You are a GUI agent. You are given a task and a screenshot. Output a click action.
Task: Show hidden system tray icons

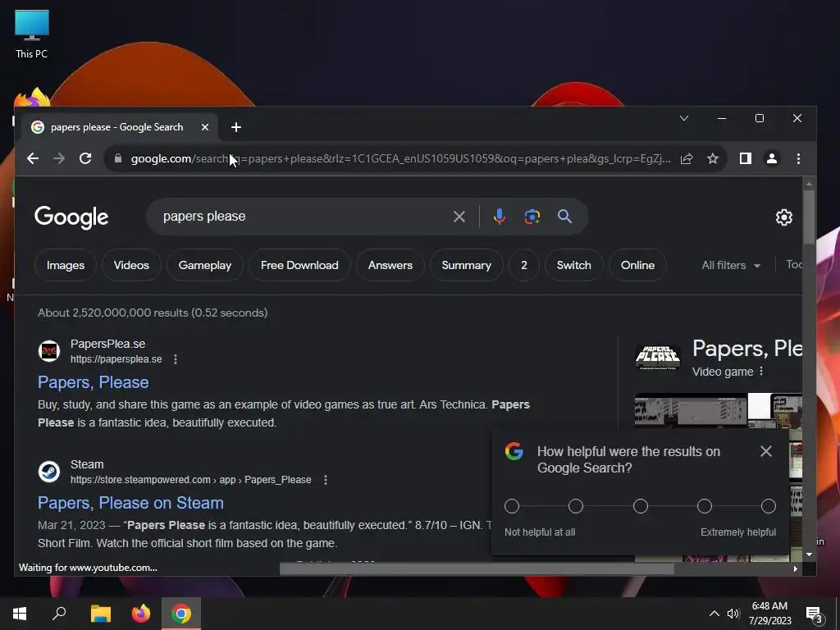click(x=714, y=614)
